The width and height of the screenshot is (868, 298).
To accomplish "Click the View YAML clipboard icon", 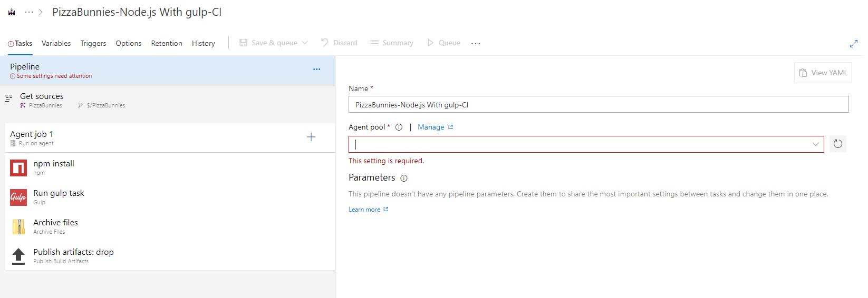I will 803,73.
